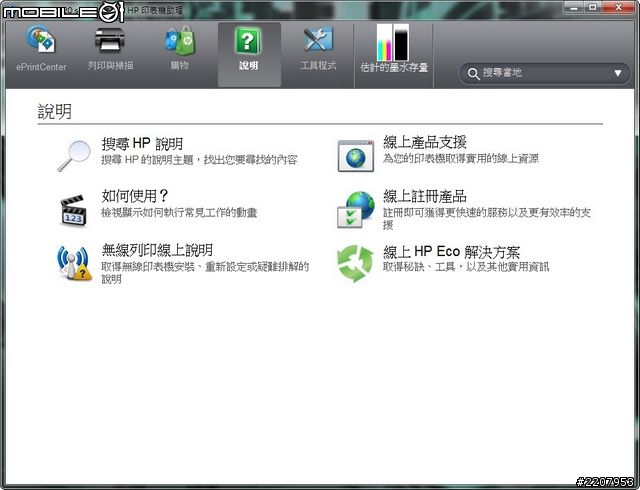Click into the 搜尋當地 search field
The image size is (640, 490).
pos(544,74)
